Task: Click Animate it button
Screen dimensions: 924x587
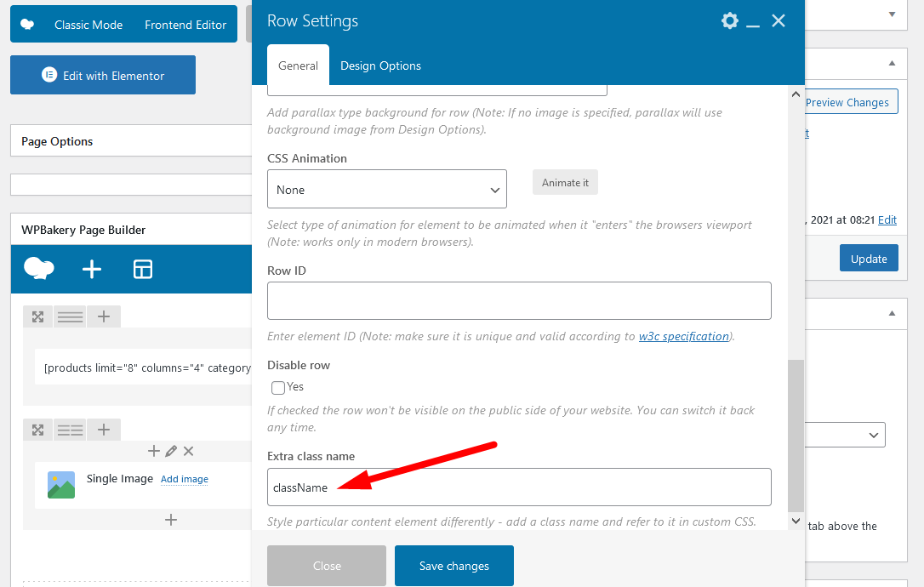Action: pos(565,183)
